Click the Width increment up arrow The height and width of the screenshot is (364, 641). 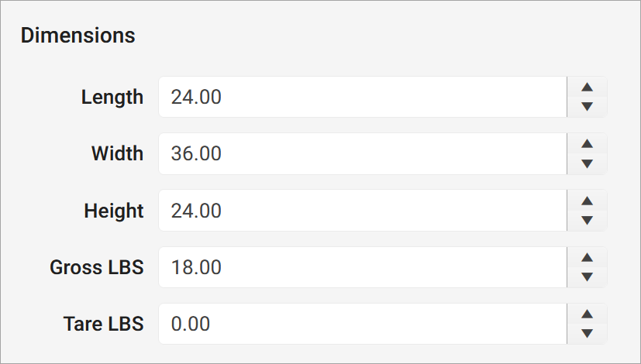587,144
